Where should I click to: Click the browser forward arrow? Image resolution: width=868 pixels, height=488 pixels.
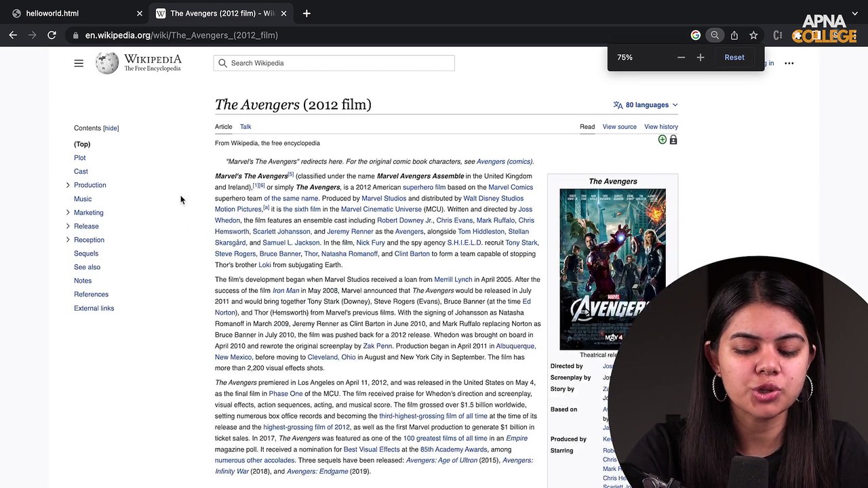click(x=32, y=35)
